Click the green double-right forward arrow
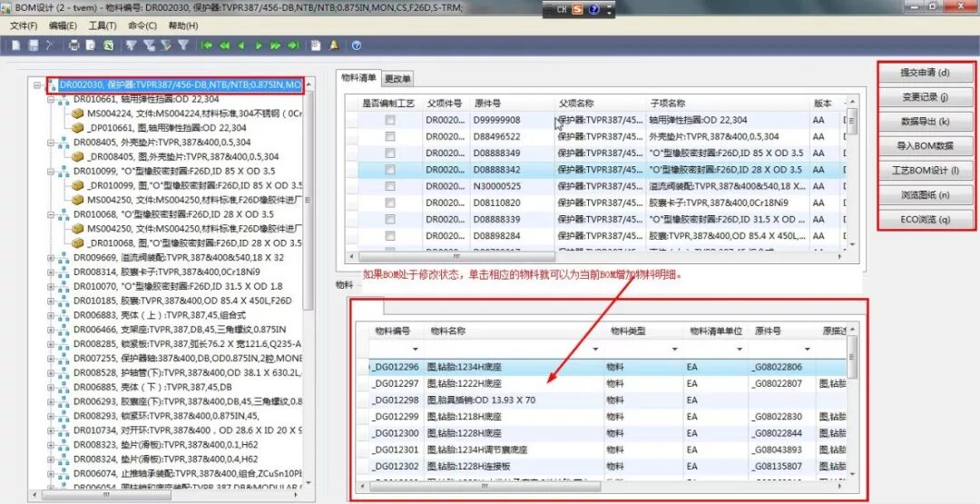The height and width of the screenshot is (504, 980). pyautogui.click(x=275, y=45)
